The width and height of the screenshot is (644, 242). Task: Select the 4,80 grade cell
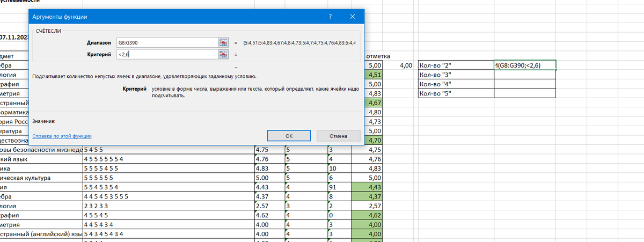pyautogui.click(x=374, y=112)
